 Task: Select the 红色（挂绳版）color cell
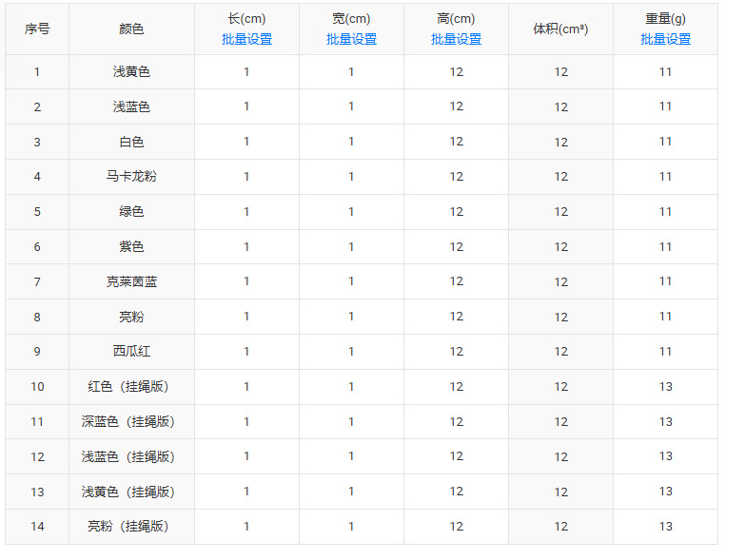(131, 387)
